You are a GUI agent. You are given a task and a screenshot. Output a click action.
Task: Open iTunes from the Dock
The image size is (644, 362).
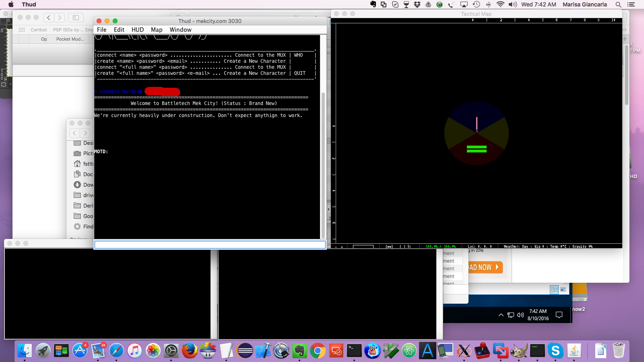point(135,351)
